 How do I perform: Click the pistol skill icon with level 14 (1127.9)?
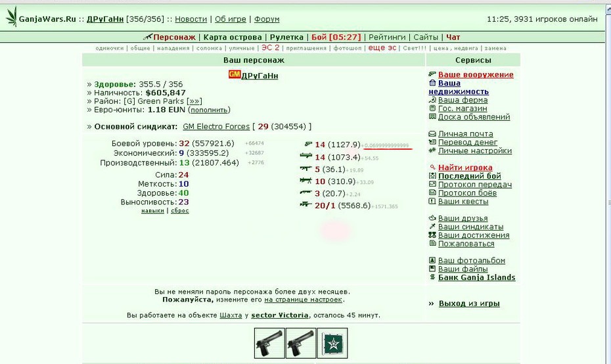pos(308,144)
